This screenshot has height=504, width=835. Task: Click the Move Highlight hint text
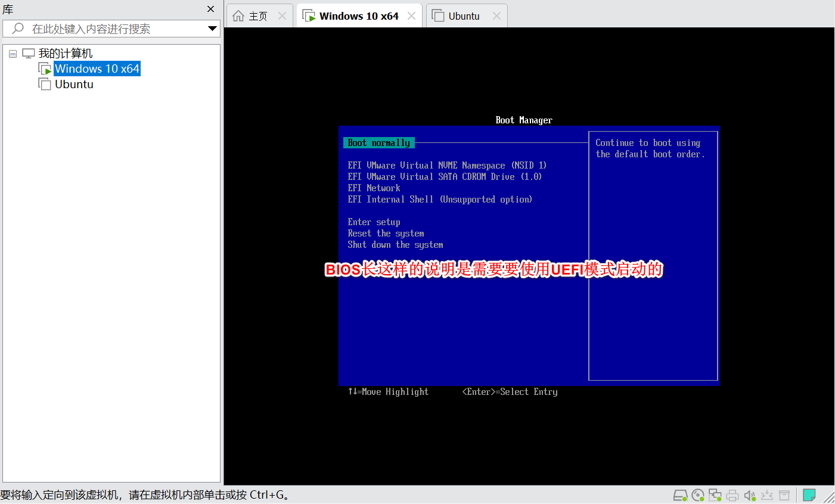coord(388,391)
